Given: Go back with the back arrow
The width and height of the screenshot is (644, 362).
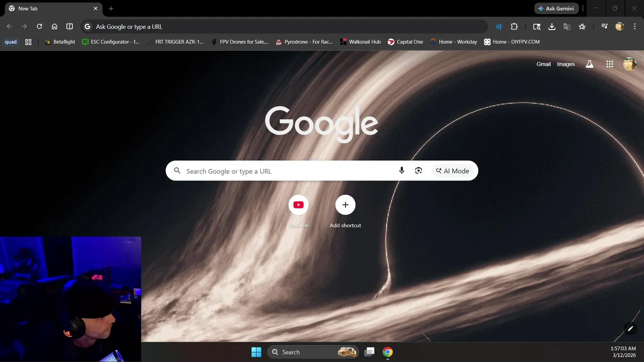Looking at the screenshot, I should (x=10, y=27).
